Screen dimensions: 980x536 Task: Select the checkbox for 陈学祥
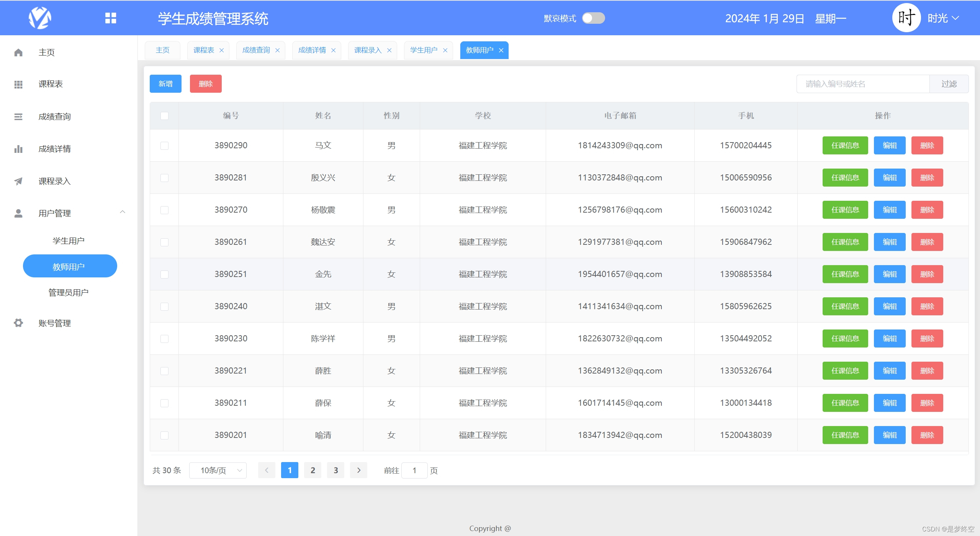(164, 339)
